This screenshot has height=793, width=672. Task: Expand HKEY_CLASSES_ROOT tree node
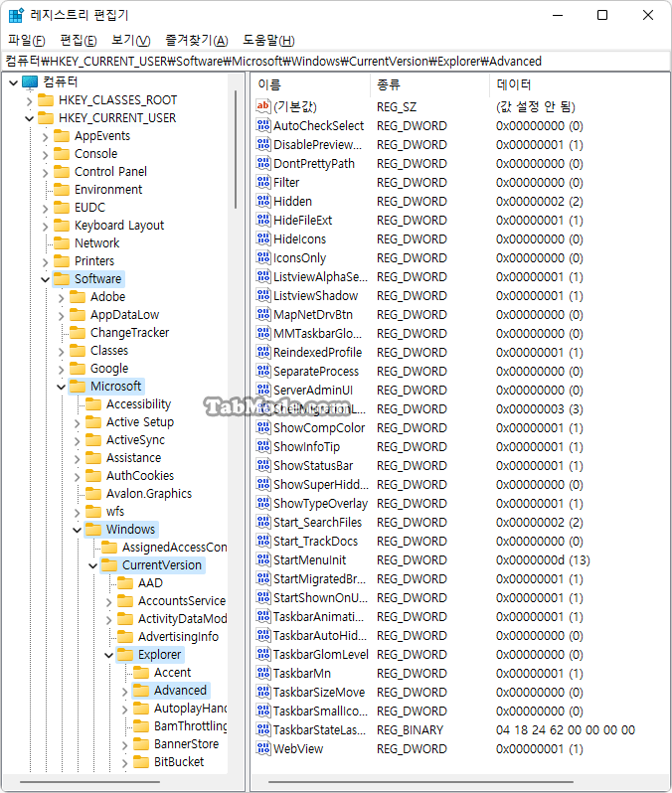[30, 100]
